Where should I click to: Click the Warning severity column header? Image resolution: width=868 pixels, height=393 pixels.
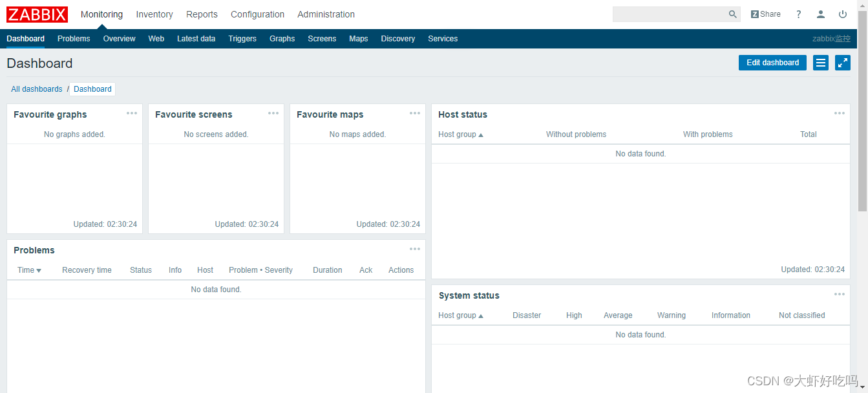[x=672, y=315]
